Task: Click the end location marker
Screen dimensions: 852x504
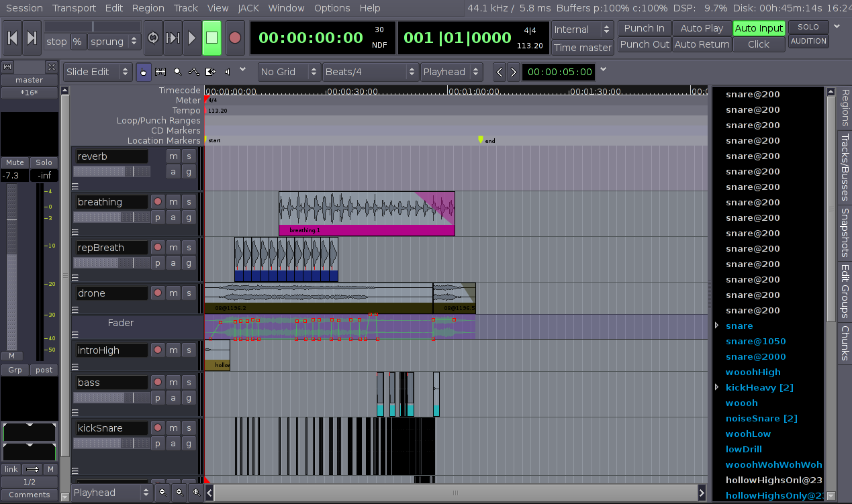Action: [482, 139]
